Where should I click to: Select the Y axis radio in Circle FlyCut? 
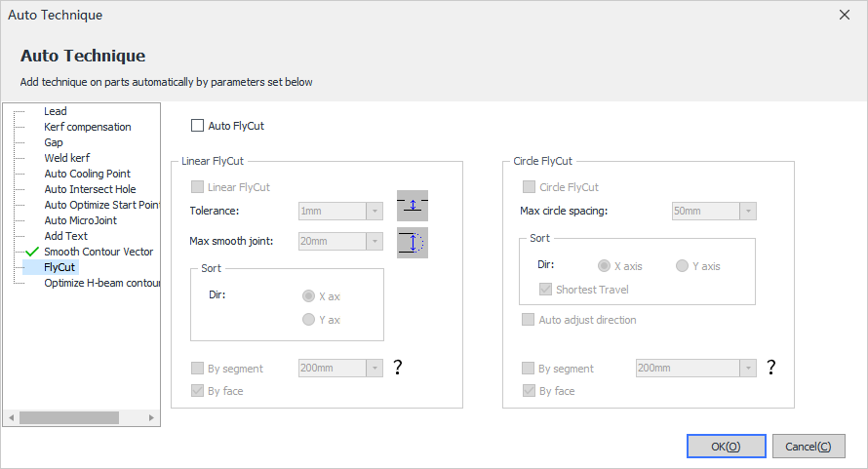pos(682,266)
